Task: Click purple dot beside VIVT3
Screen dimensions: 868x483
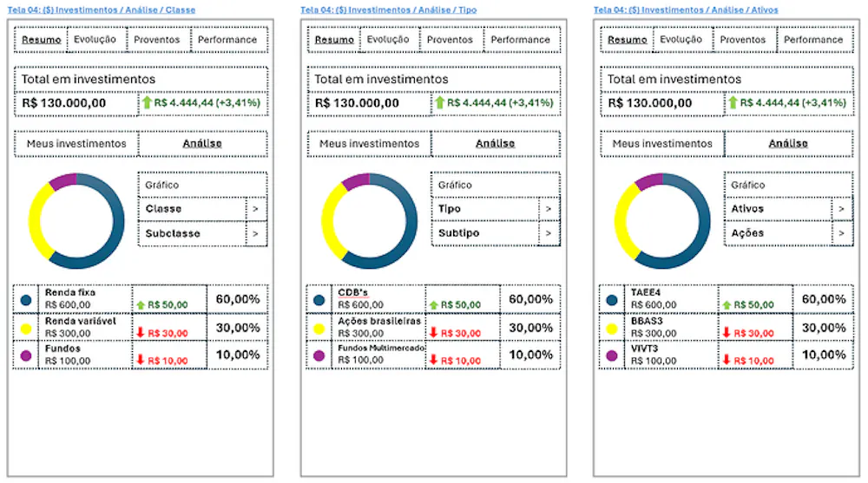Action: click(x=612, y=356)
